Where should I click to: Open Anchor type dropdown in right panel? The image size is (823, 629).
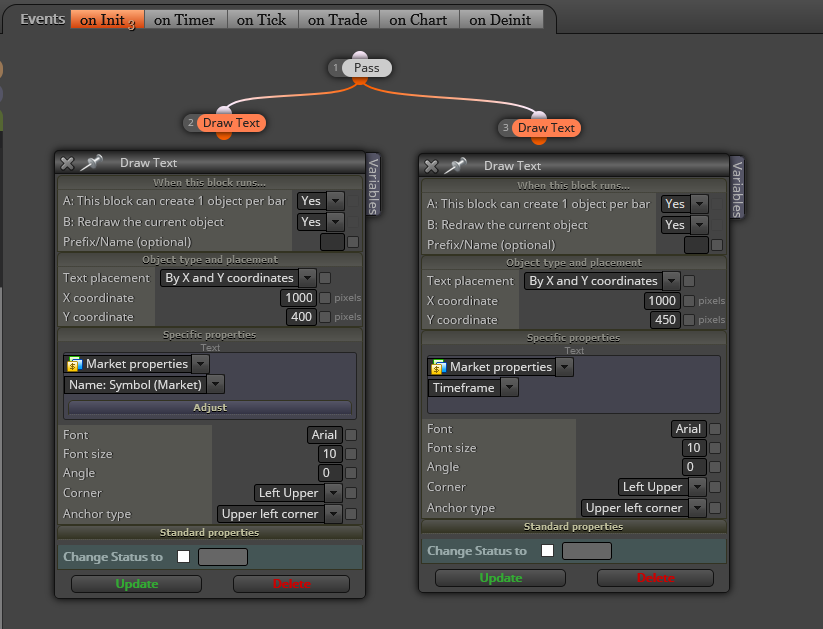(697, 508)
